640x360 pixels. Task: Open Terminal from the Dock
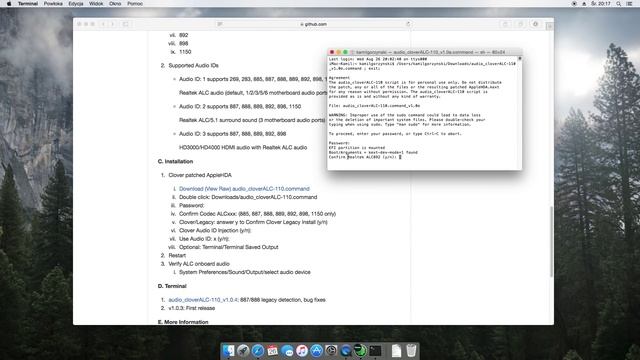(375, 351)
